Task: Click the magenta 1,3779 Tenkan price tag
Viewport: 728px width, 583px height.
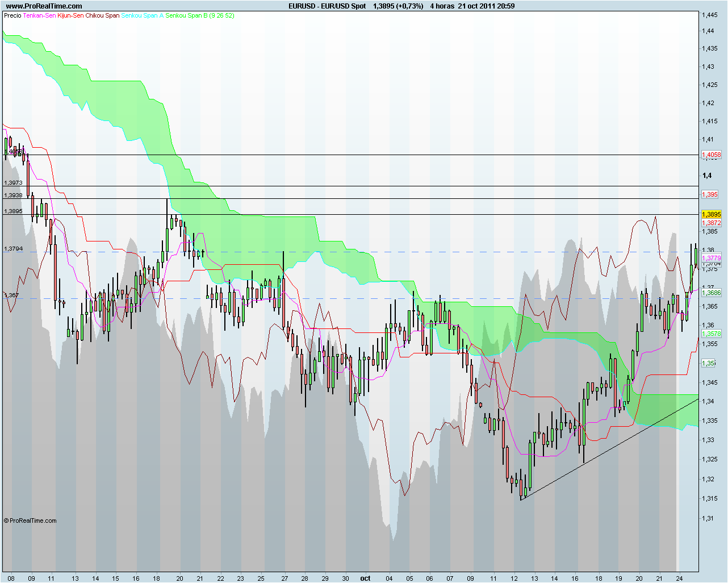Action: (x=712, y=259)
